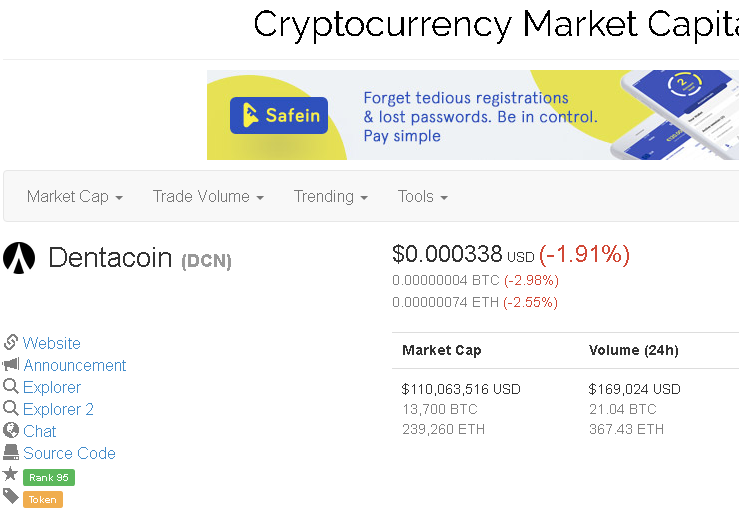Image resolution: width=739 pixels, height=512 pixels.
Task: Open the Announcement link
Action: click(74, 365)
